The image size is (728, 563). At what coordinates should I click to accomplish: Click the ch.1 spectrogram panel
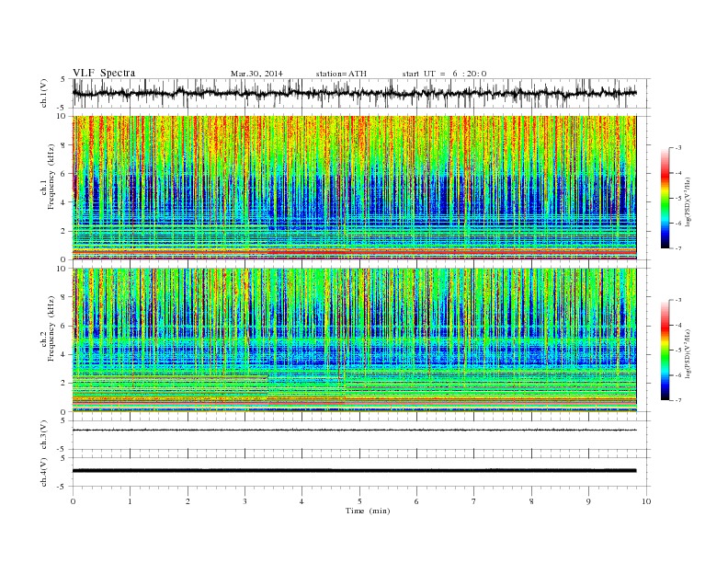click(x=354, y=188)
